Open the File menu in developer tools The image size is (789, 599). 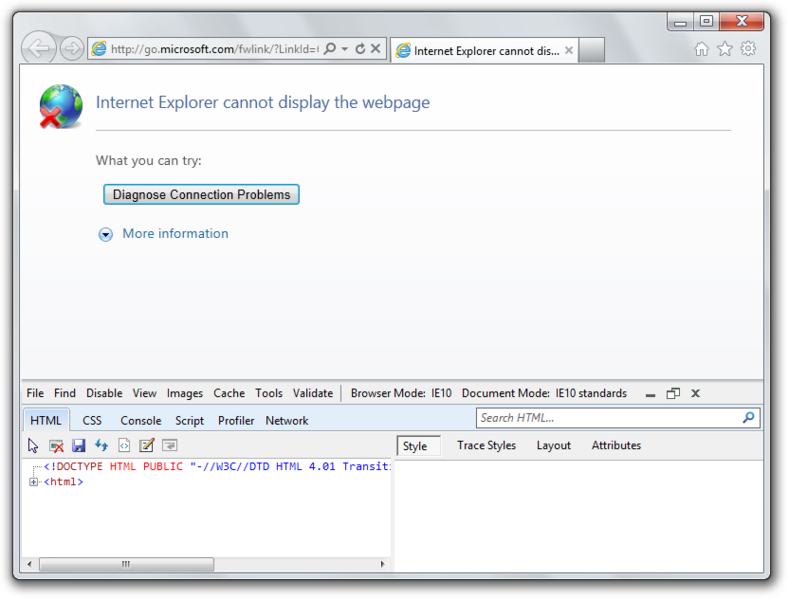tap(35, 393)
